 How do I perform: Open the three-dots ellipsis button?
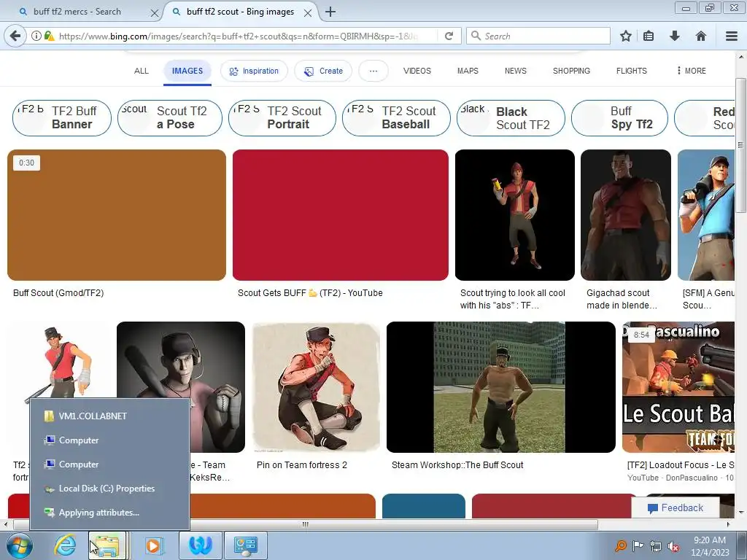(373, 71)
